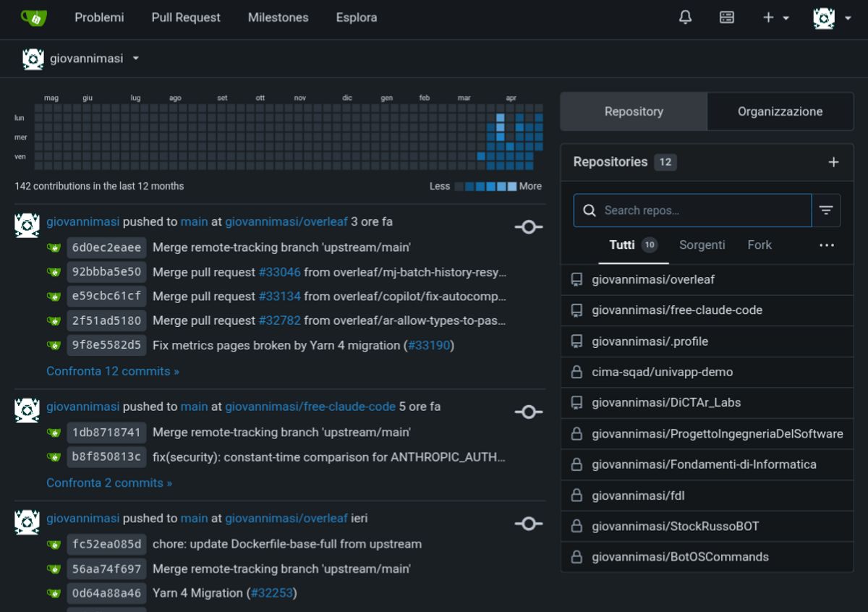Screen dimensions: 868x612
Task: Open issue link #32253
Action: tap(271, 593)
